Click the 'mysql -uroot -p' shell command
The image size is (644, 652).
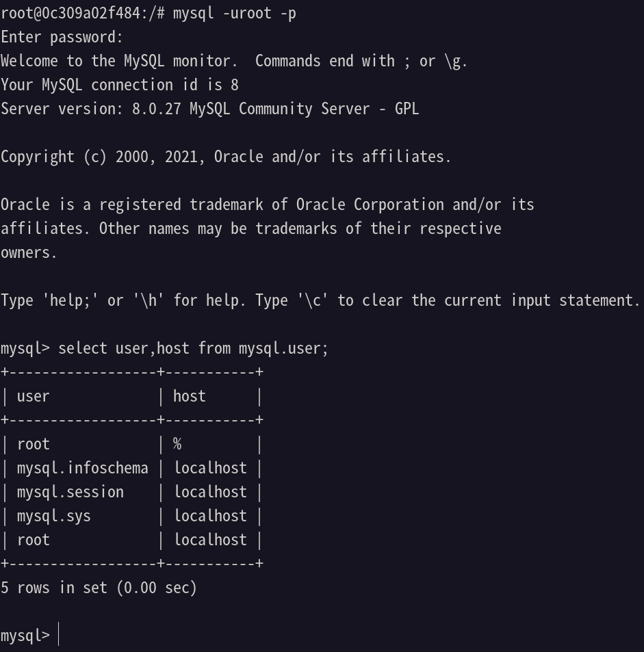click(x=234, y=13)
